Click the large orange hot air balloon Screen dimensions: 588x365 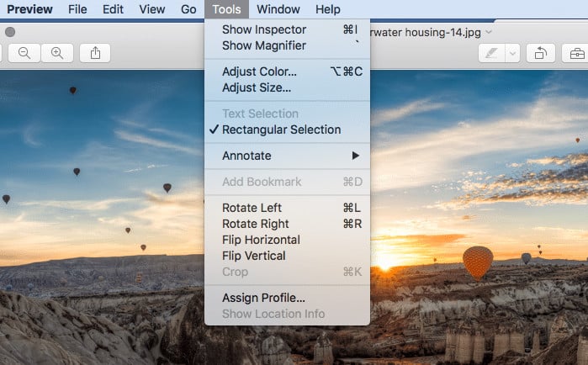pyautogui.click(x=477, y=263)
